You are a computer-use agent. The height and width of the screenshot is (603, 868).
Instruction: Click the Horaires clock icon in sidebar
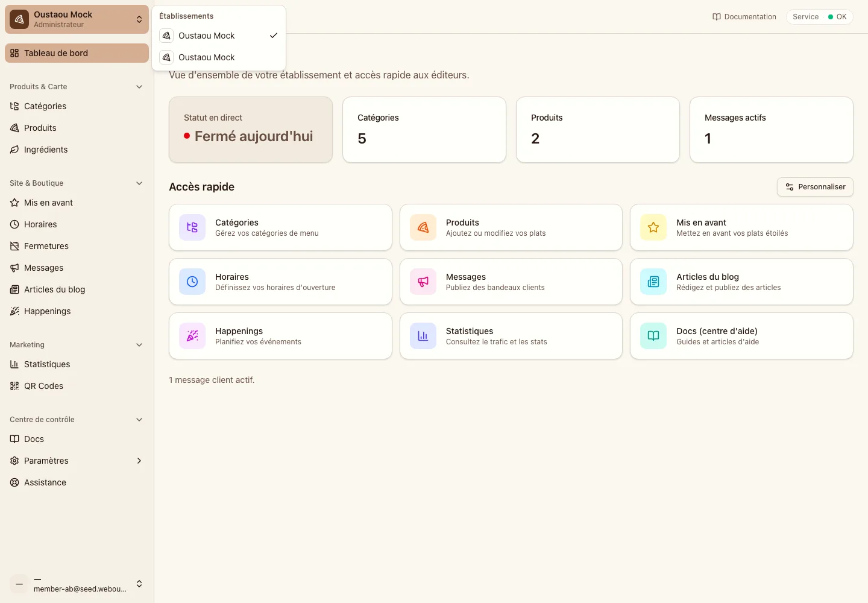[14, 224]
